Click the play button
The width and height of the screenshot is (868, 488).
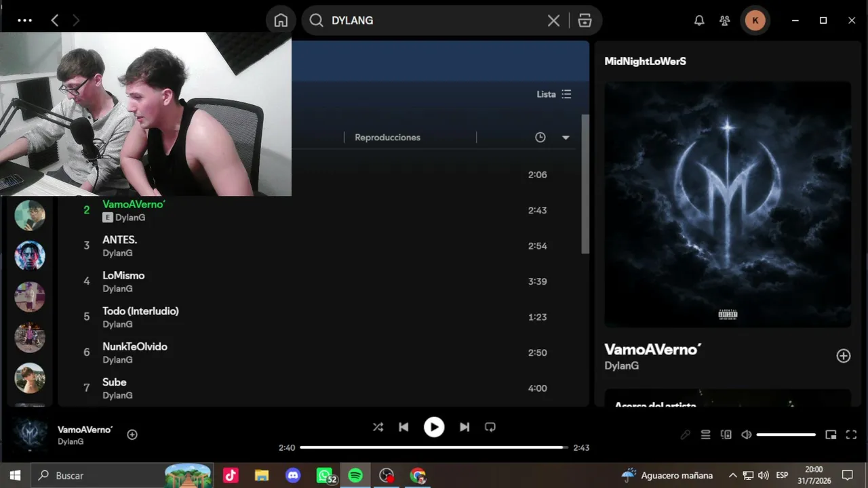[434, 427]
